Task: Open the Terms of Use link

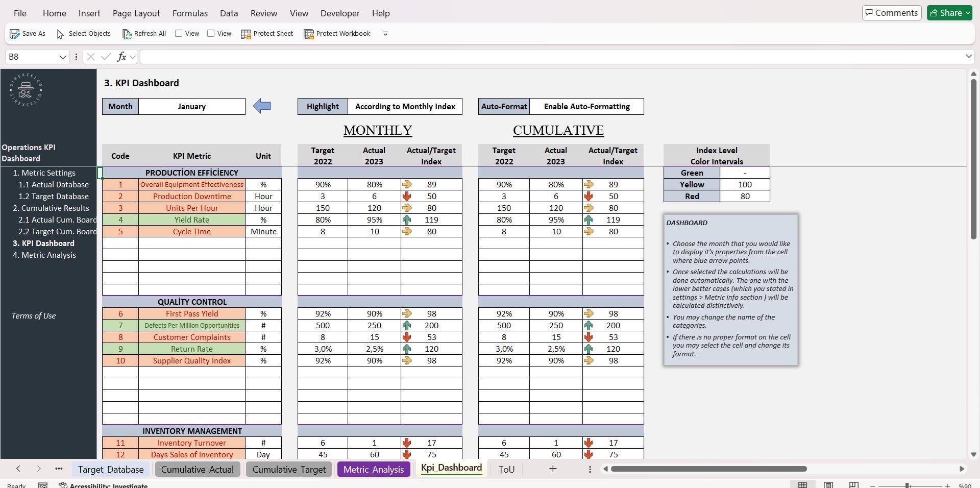Action: [x=33, y=315]
